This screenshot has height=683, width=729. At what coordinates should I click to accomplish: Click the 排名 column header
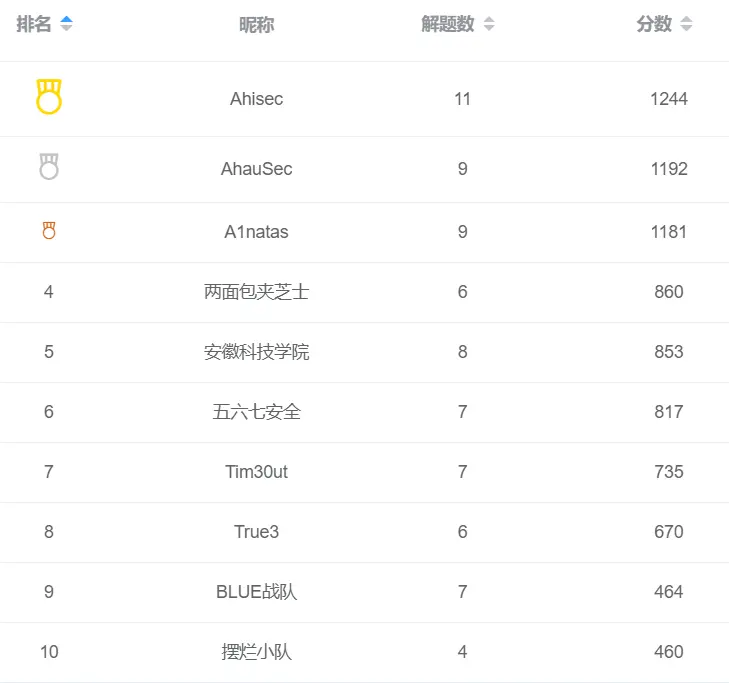point(34,25)
